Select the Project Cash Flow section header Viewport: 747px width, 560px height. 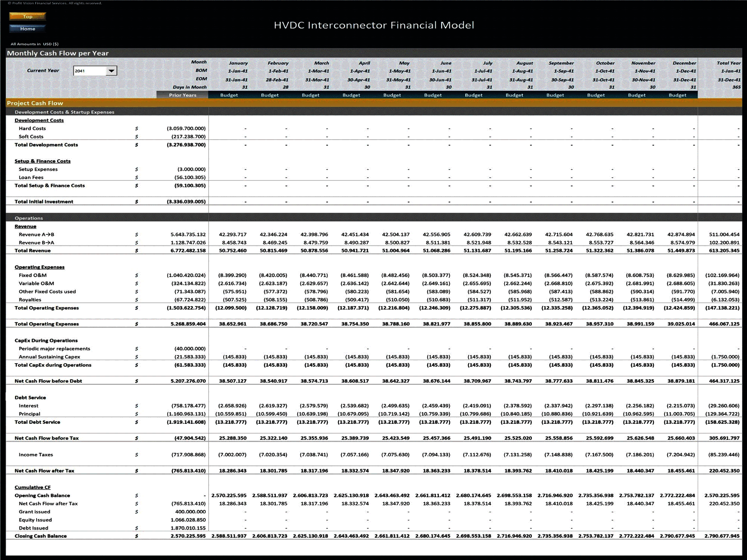(x=34, y=103)
